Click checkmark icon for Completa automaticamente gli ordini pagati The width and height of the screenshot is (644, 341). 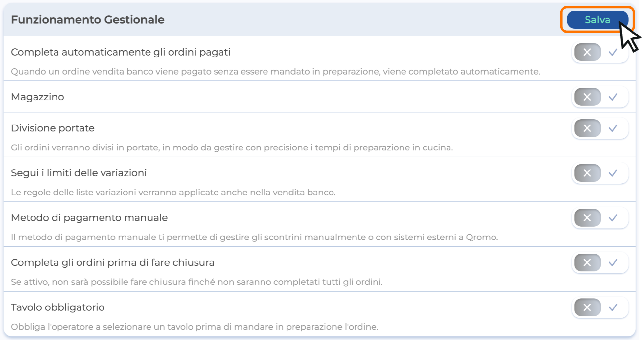click(x=613, y=52)
